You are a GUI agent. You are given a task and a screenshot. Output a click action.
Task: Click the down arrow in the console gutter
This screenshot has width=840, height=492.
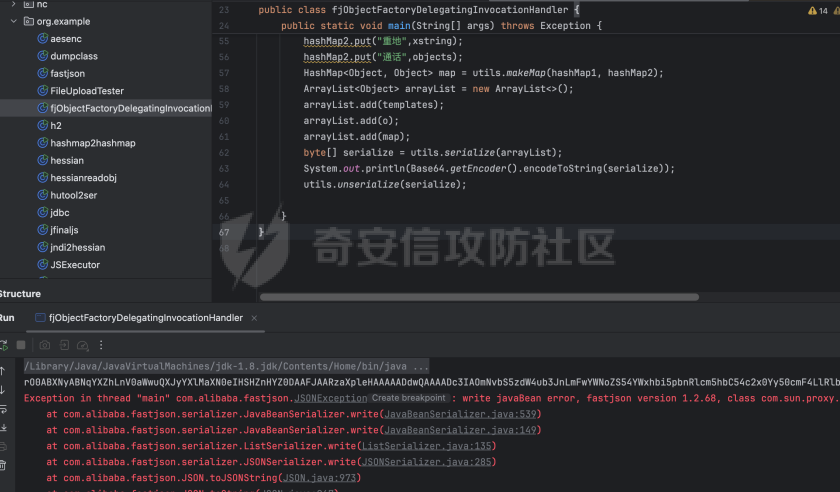click(3, 390)
